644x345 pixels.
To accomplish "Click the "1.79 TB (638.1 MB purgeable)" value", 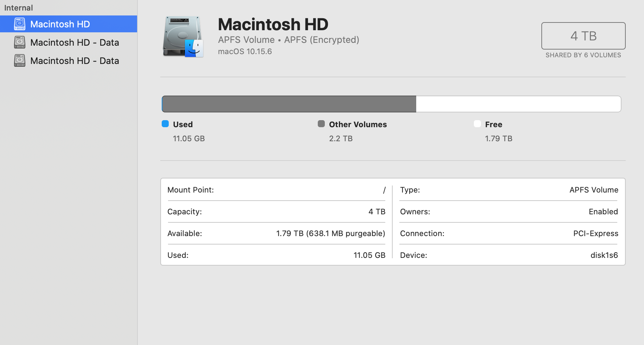I will [330, 233].
